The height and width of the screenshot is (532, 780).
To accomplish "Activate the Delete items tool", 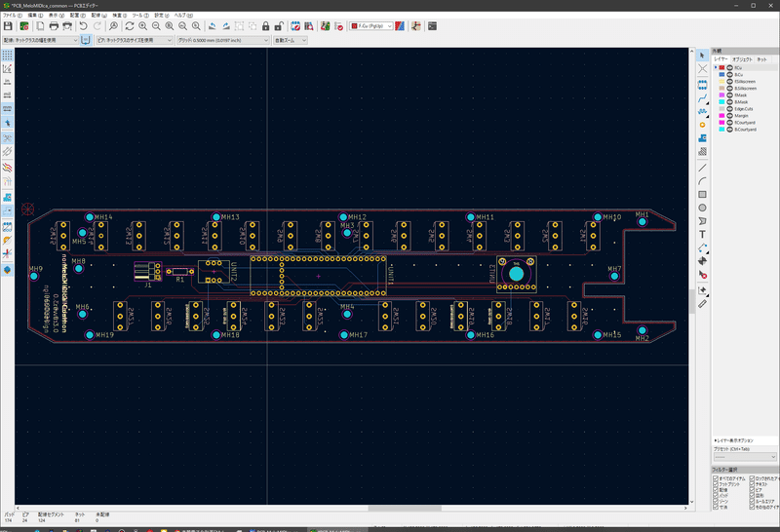I will tap(702, 274).
